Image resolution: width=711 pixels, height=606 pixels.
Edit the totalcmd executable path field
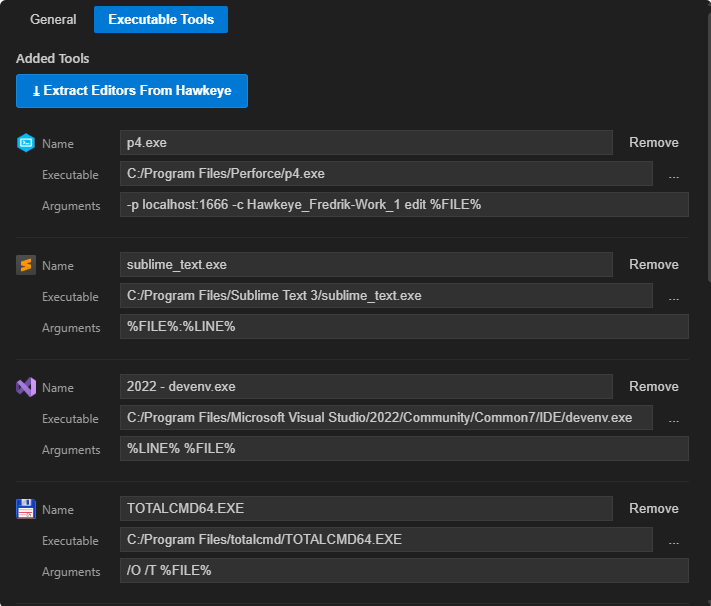[x=386, y=540]
